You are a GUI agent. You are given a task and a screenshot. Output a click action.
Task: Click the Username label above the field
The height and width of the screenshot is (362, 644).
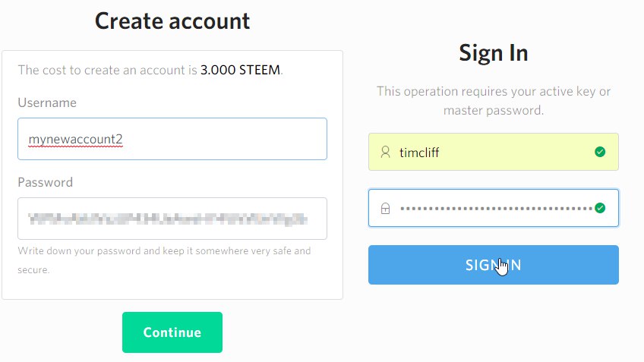click(x=47, y=102)
